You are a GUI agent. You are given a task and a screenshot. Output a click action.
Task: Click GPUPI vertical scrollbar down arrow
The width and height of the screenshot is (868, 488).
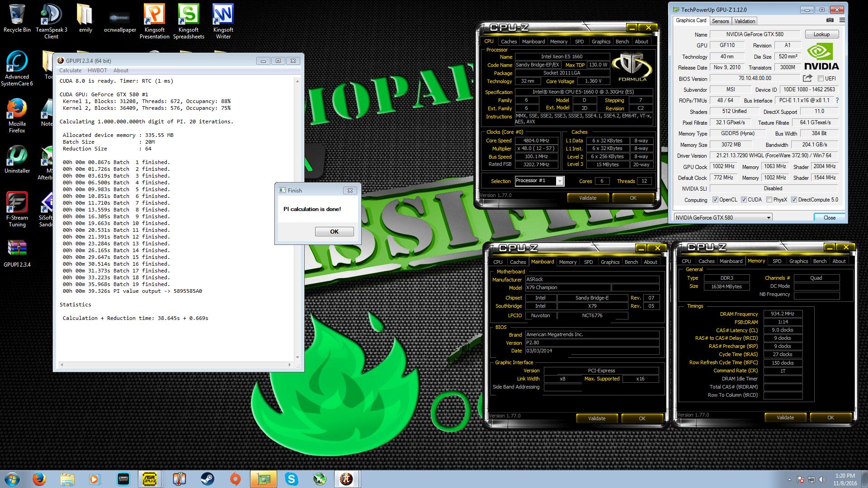point(297,357)
